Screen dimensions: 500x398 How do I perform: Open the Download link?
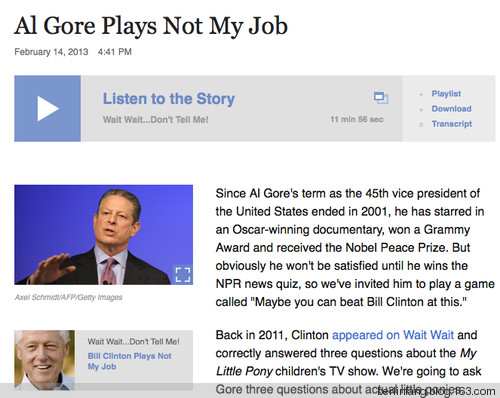coord(451,109)
